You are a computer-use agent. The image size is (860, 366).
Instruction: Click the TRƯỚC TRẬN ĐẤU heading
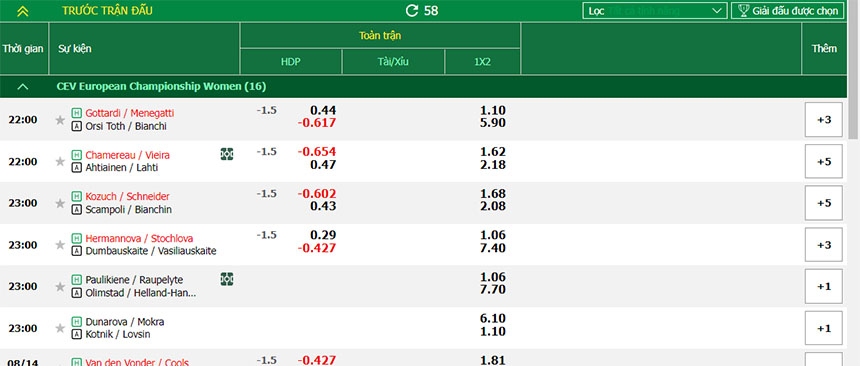(x=107, y=10)
